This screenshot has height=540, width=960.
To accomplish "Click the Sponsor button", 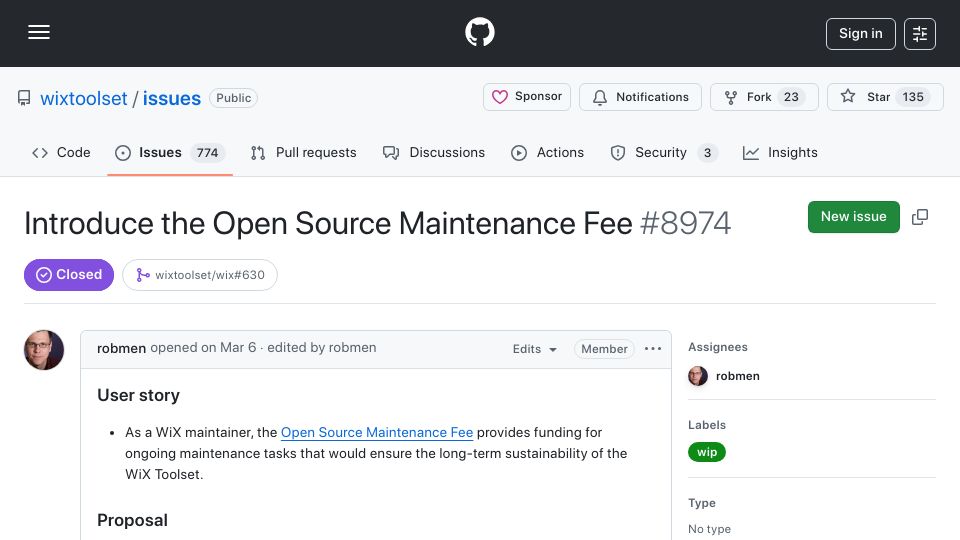I will pyautogui.click(x=527, y=97).
